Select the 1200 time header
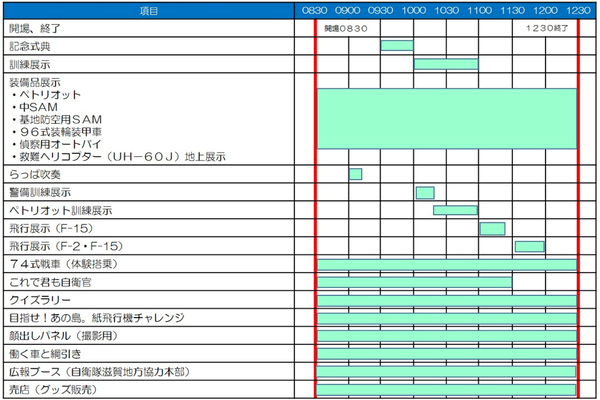The image size is (600, 400). pyautogui.click(x=545, y=10)
